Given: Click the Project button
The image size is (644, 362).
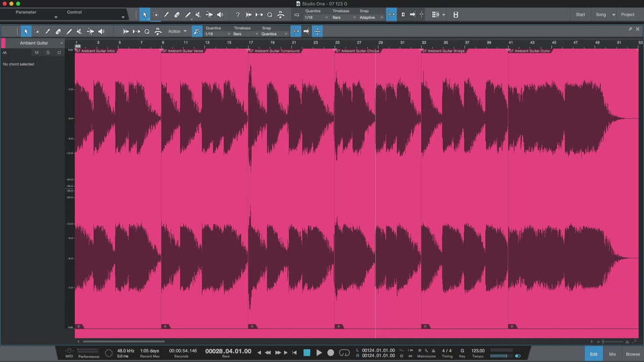Looking at the screenshot, I should [627, 14].
